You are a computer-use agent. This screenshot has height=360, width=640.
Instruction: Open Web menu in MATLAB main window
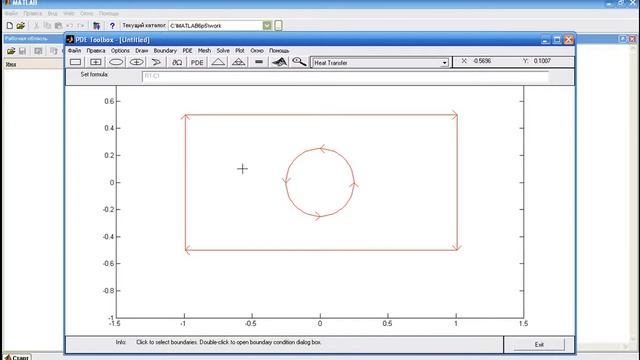point(69,13)
